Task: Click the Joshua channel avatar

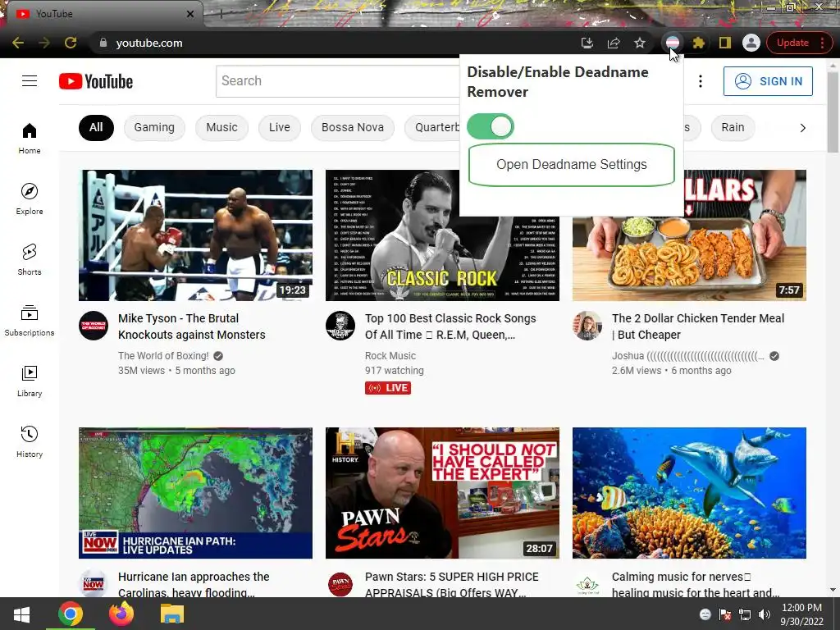Action: (587, 326)
